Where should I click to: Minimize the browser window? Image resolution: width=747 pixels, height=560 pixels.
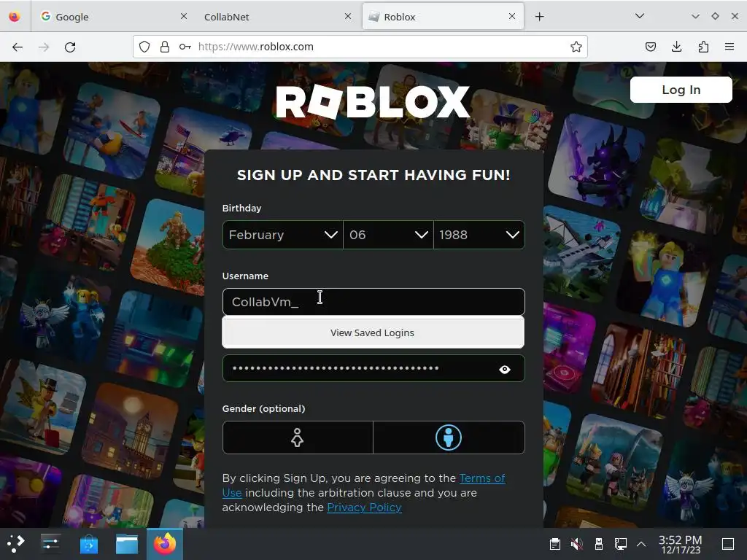point(695,16)
